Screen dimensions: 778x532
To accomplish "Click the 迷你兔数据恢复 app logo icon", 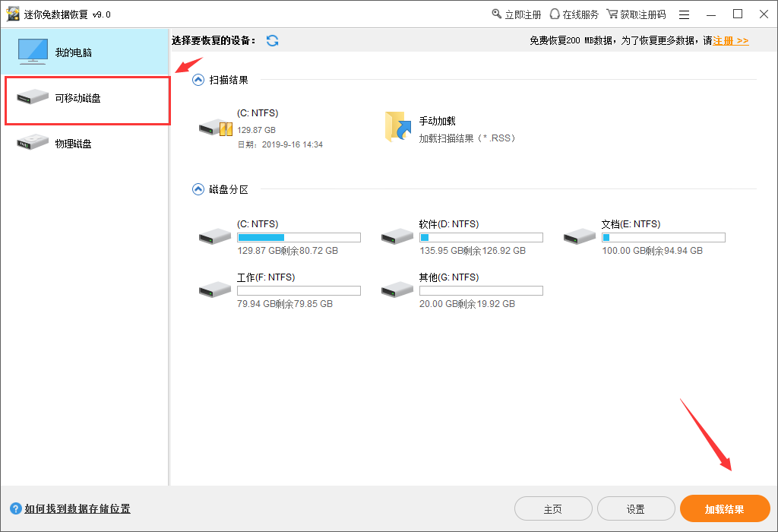I will tap(13, 14).
